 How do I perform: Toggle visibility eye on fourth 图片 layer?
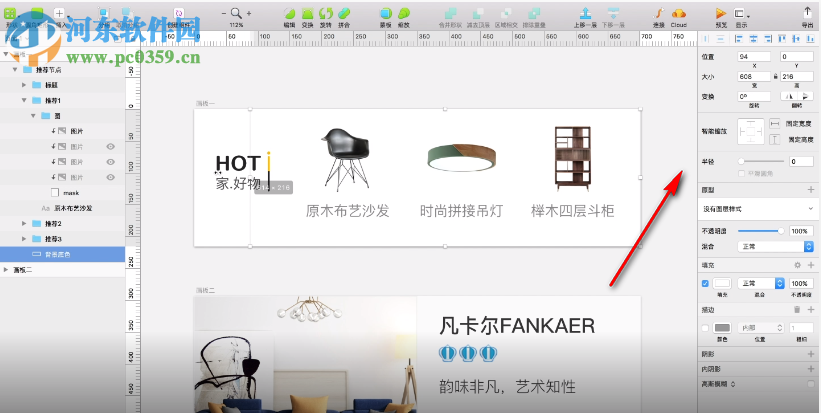tap(110, 177)
